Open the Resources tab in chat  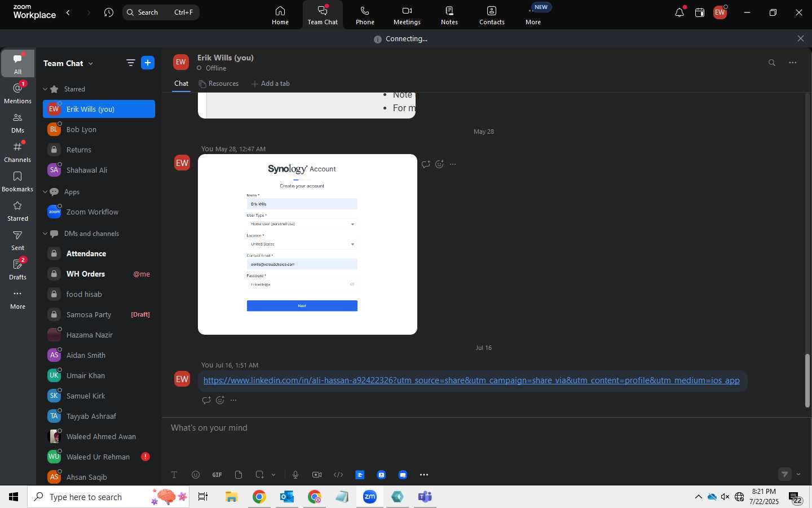click(x=219, y=84)
